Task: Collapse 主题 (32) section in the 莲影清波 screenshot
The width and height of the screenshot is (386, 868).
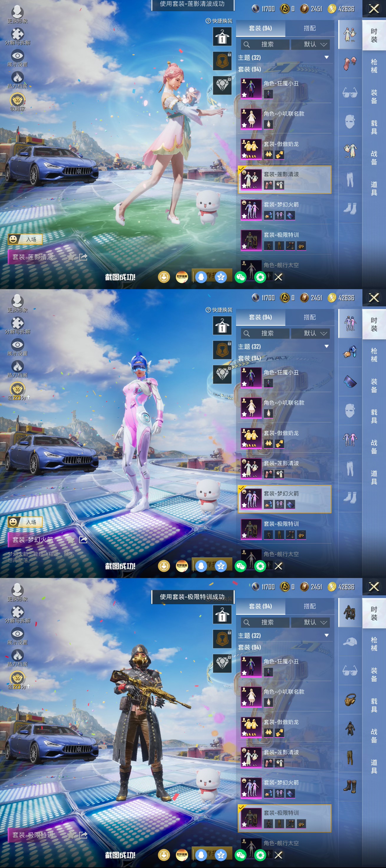Action: click(x=326, y=58)
